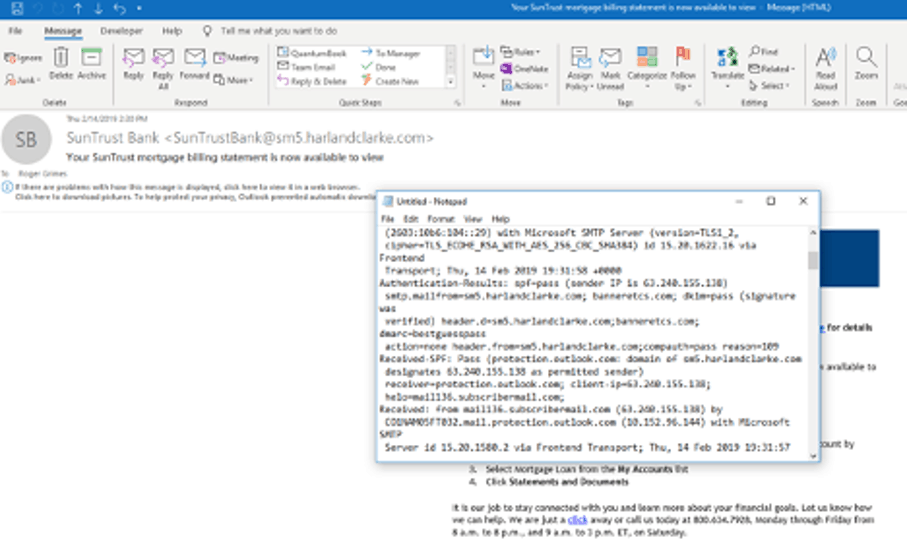Screen dimensions: 908x552
Task: Forward this message
Action: tap(195, 64)
